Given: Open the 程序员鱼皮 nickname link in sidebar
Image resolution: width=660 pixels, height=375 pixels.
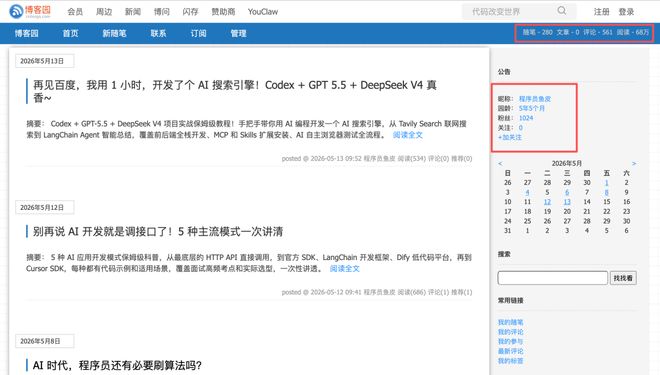Looking at the screenshot, I should [535, 99].
